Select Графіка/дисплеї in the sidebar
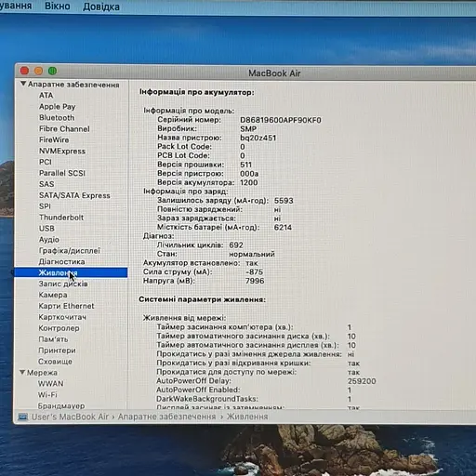The height and width of the screenshot is (476, 476). (x=70, y=251)
